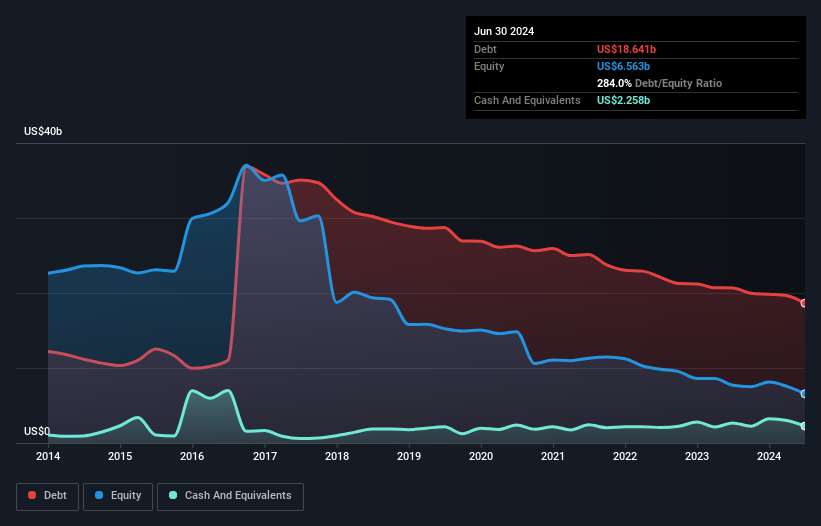The image size is (821, 526).
Task: Click Cash And Equivalents label in tooltip
Action: (527, 100)
